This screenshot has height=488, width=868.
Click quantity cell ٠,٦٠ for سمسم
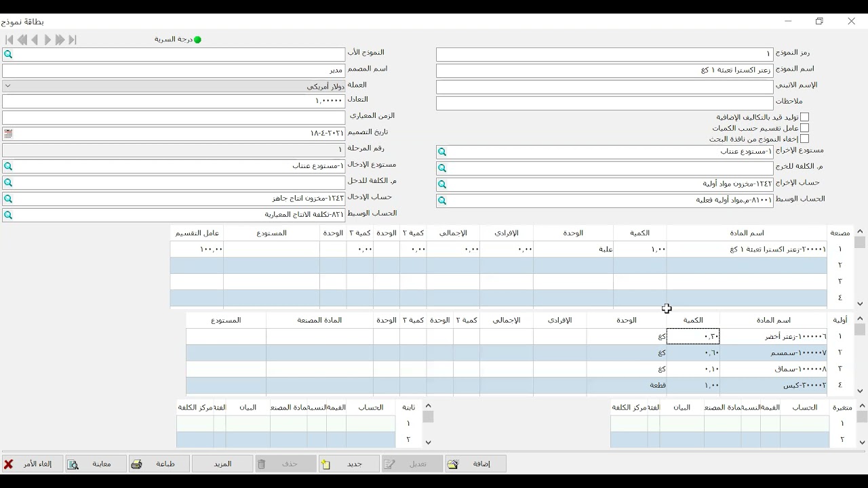693,352
